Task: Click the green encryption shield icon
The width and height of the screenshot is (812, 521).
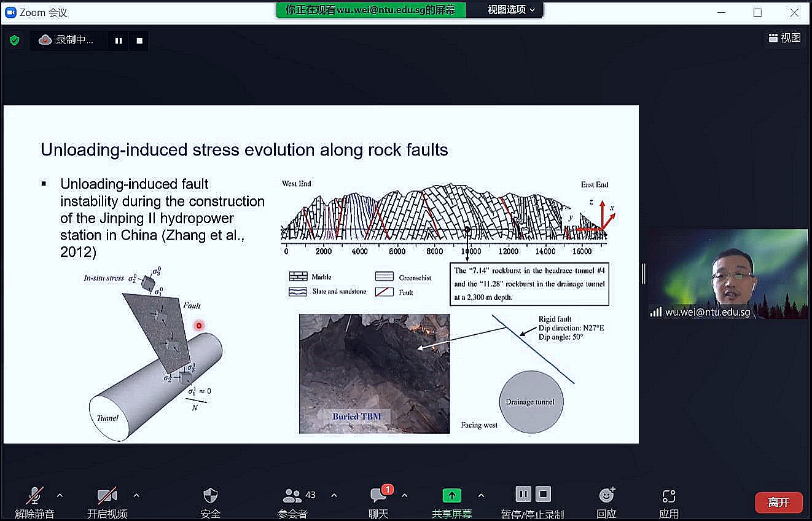Action: [14, 41]
